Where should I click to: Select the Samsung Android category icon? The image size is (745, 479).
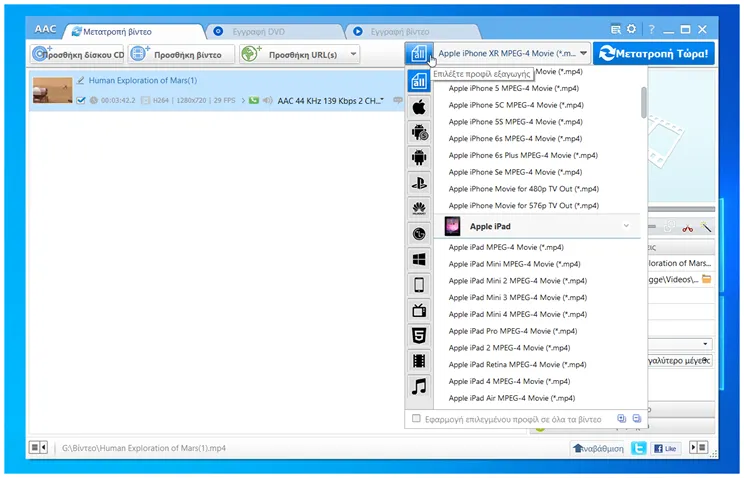pyautogui.click(x=419, y=133)
